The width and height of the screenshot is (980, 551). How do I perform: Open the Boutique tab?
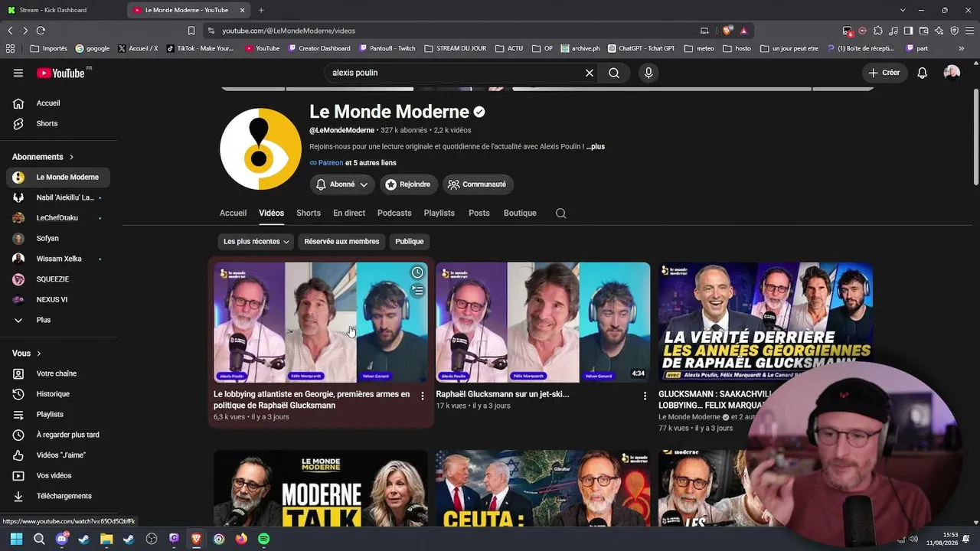(x=520, y=214)
